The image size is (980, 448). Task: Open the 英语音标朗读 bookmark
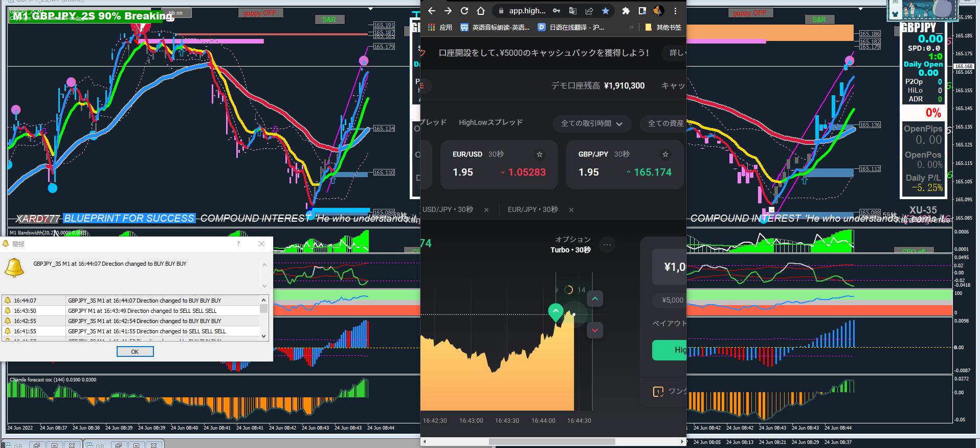(x=495, y=27)
